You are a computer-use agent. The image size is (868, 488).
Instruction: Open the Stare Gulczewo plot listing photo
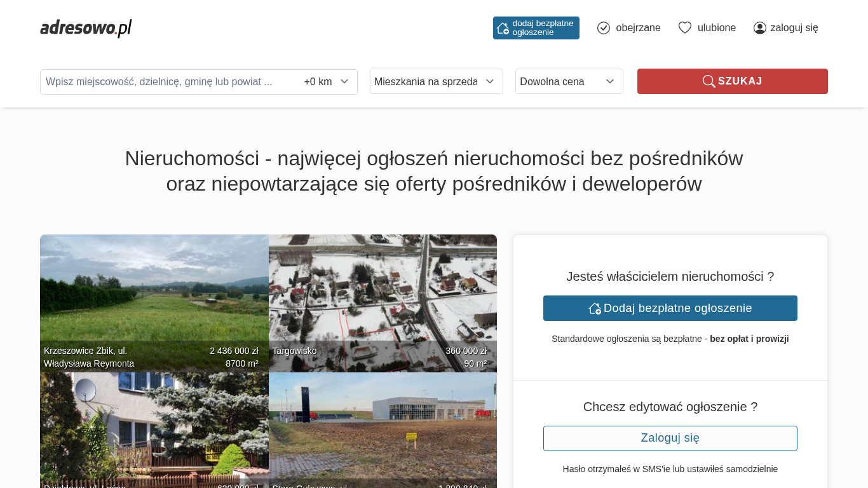tap(383, 426)
